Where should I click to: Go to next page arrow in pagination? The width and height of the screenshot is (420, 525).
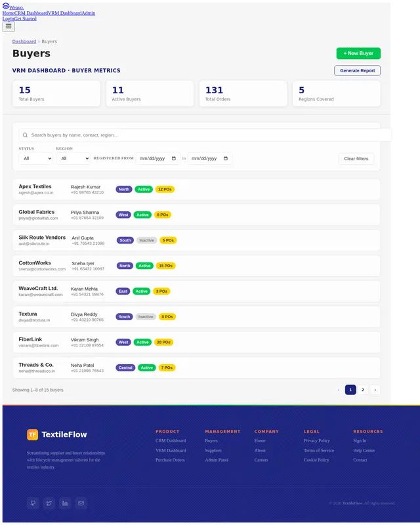click(375, 390)
